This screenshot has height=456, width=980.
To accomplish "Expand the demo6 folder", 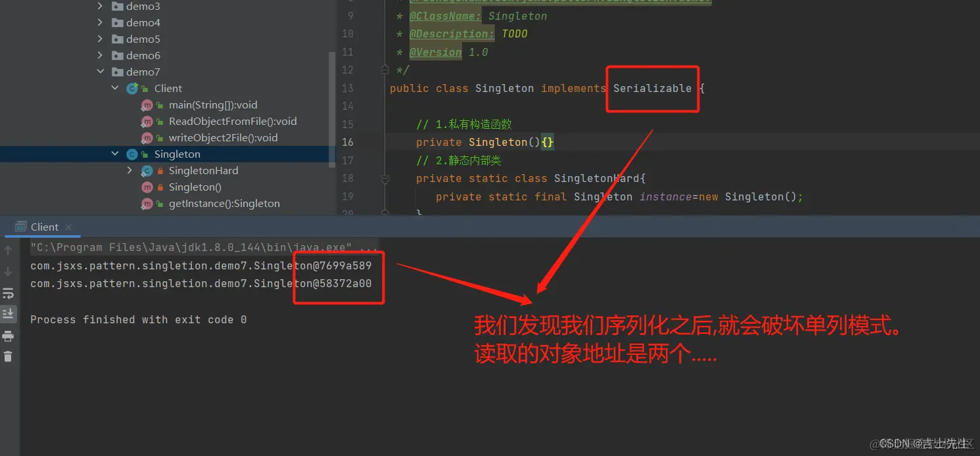I will pyautogui.click(x=100, y=55).
